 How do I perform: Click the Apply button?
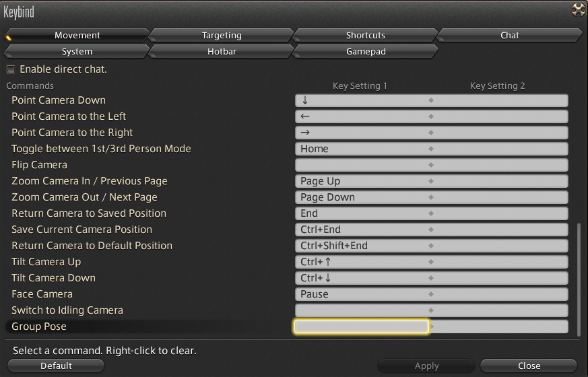[426, 366]
